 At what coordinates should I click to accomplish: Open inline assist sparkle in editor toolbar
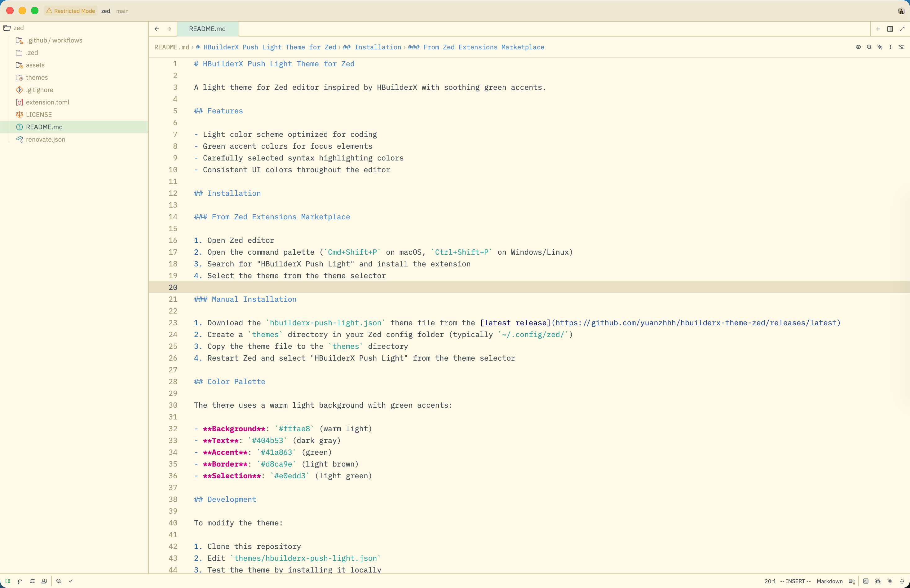pos(880,47)
